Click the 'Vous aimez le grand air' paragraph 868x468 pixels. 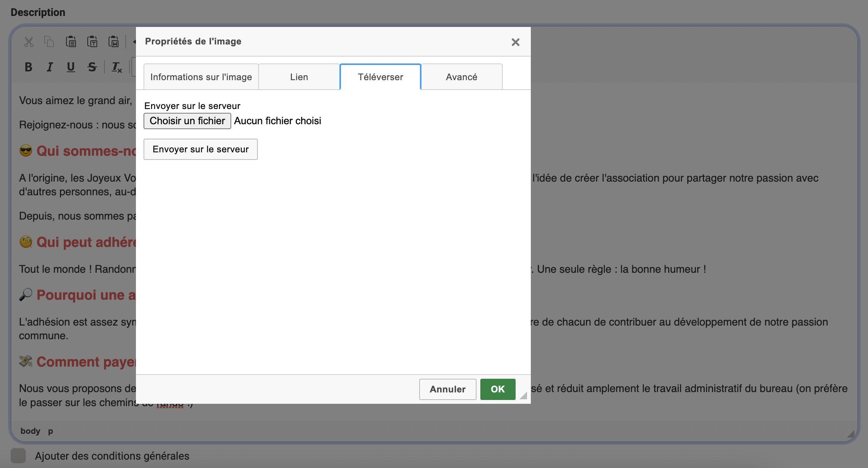pyautogui.click(x=76, y=101)
